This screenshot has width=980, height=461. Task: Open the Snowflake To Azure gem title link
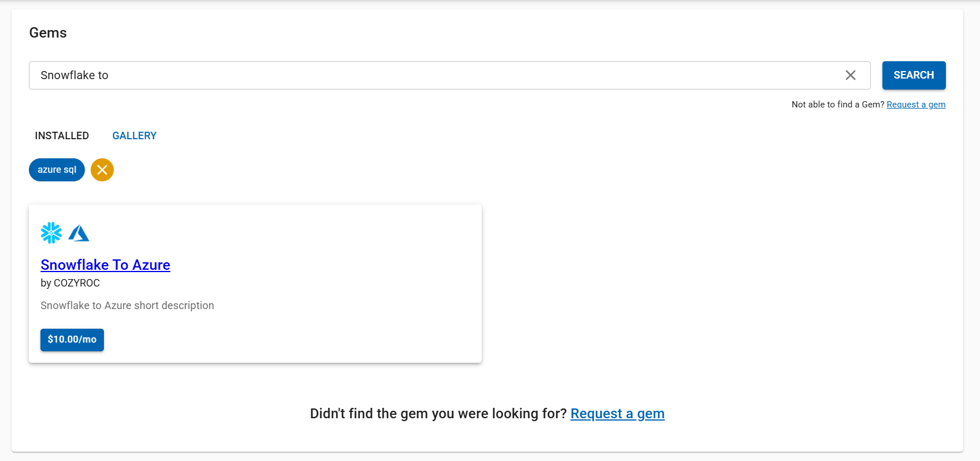click(105, 265)
